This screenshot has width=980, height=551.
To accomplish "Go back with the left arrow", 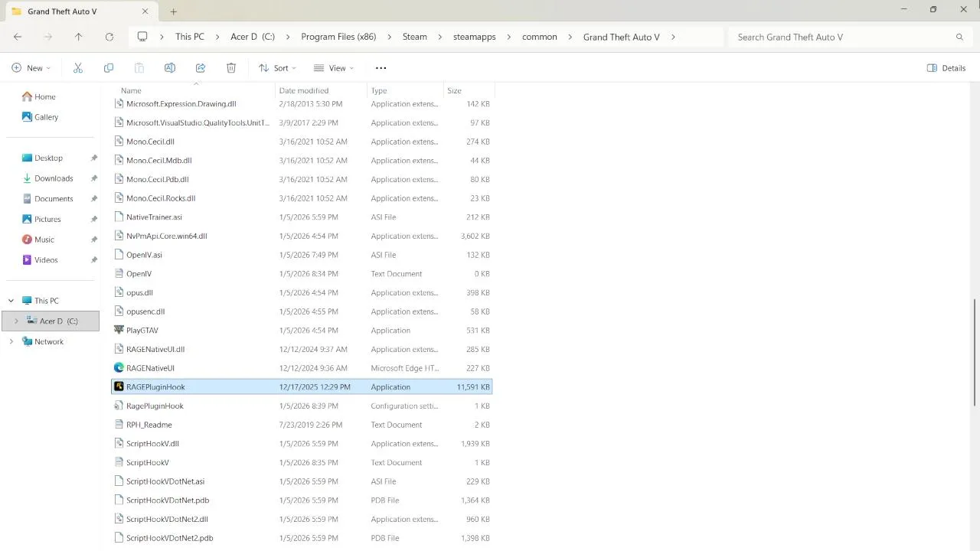I will click(x=18, y=37).
